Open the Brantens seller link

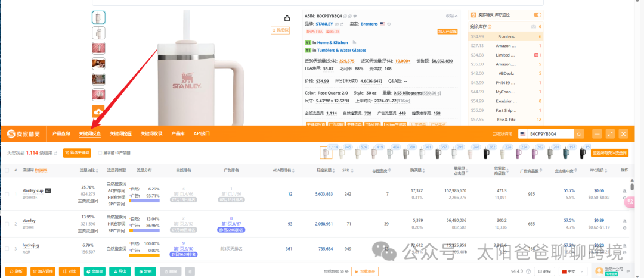click(x=369, y=24)
